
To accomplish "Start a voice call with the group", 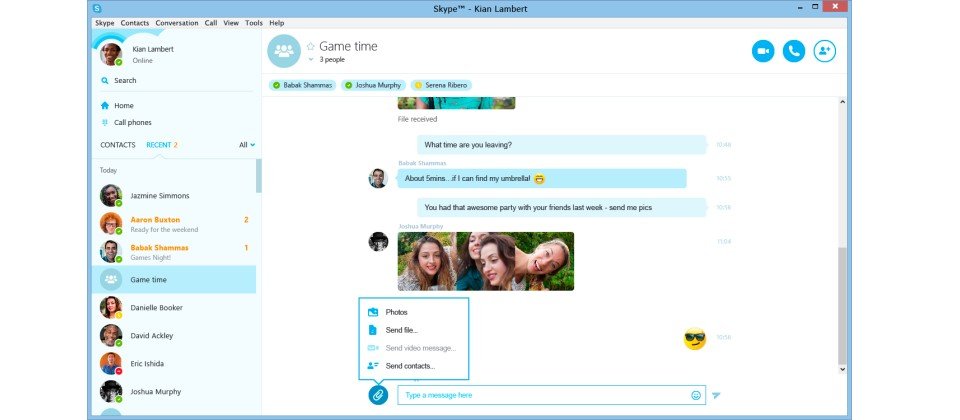I will [793, 51].
